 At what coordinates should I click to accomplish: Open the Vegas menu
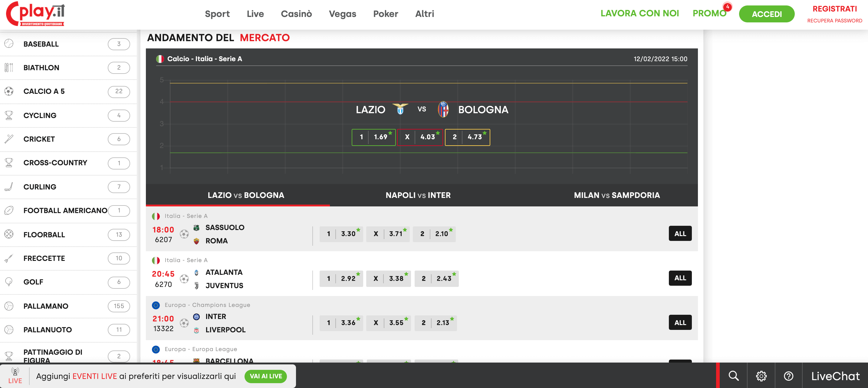click(x=342, y=14)
